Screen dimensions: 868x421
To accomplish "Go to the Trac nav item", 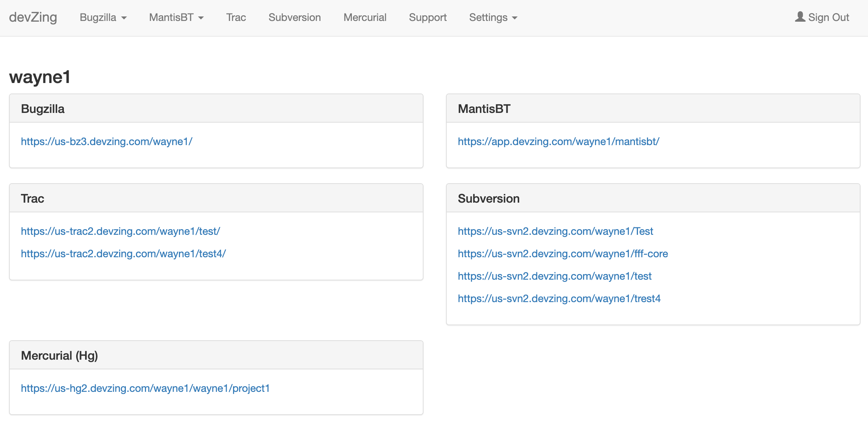I will [236, 18].
